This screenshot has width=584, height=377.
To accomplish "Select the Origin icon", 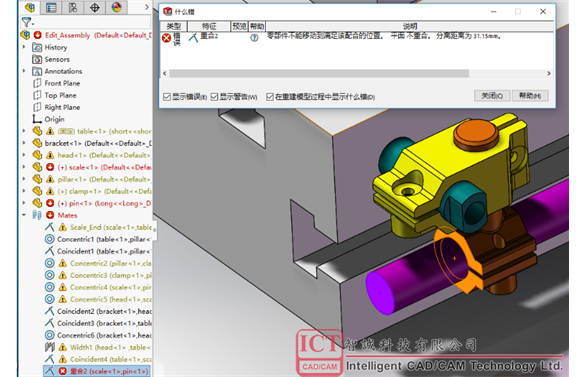I will (x=37, y=119).
